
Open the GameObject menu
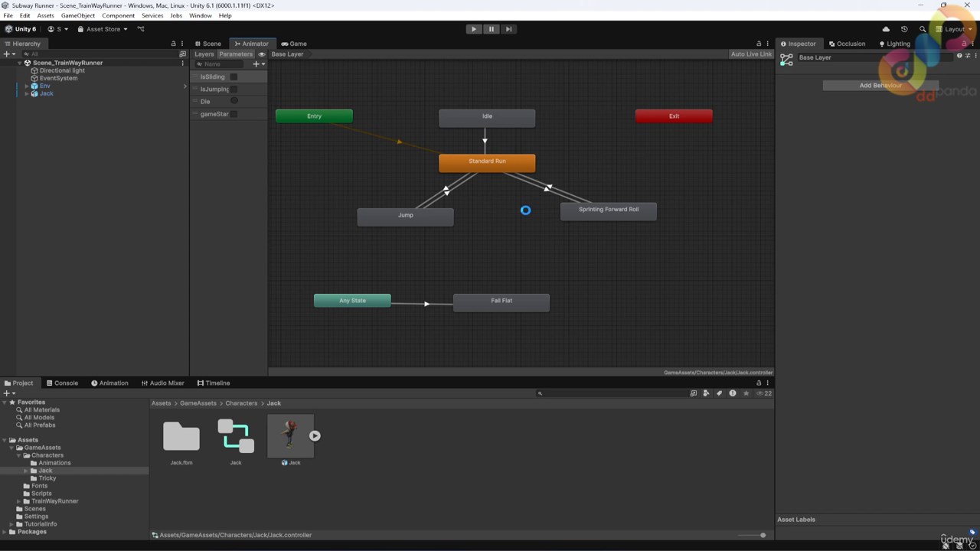click(x=78, y=15)
